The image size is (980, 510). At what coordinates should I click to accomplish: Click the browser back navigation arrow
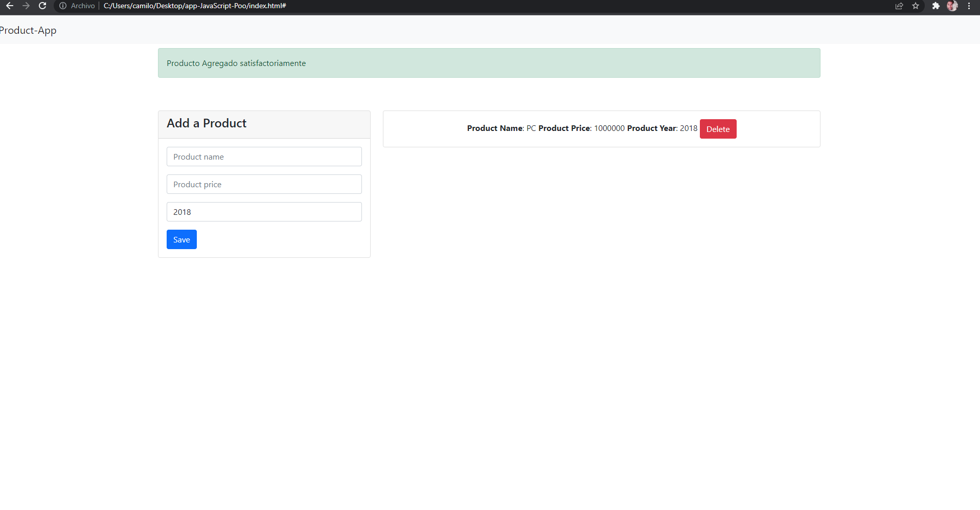click(9, 6)
